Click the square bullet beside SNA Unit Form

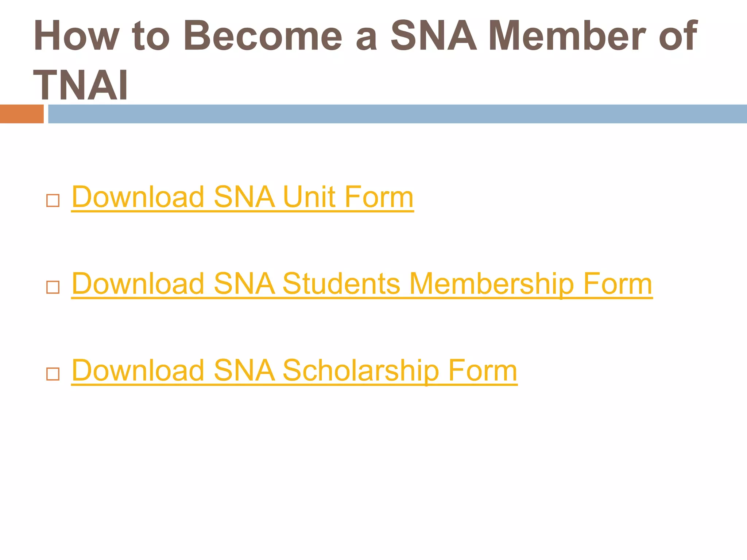click(x=53, y=201)
